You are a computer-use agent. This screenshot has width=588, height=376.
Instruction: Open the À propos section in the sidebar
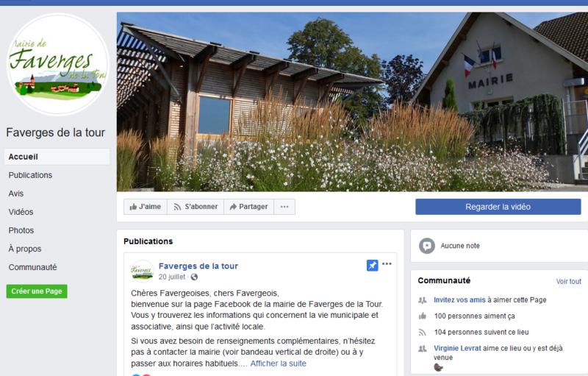click(25, 249)
